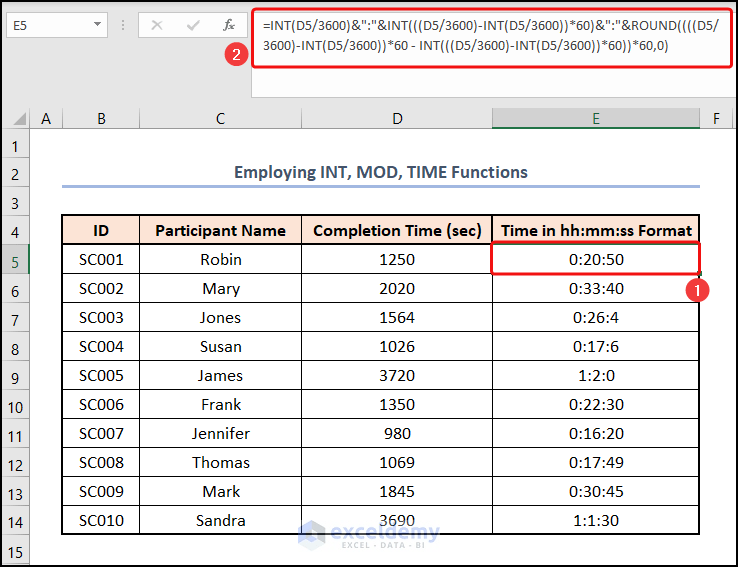Screen dimensions: 738x567
Task: Select cell with value 1564
Action: (x=397, y=318)
